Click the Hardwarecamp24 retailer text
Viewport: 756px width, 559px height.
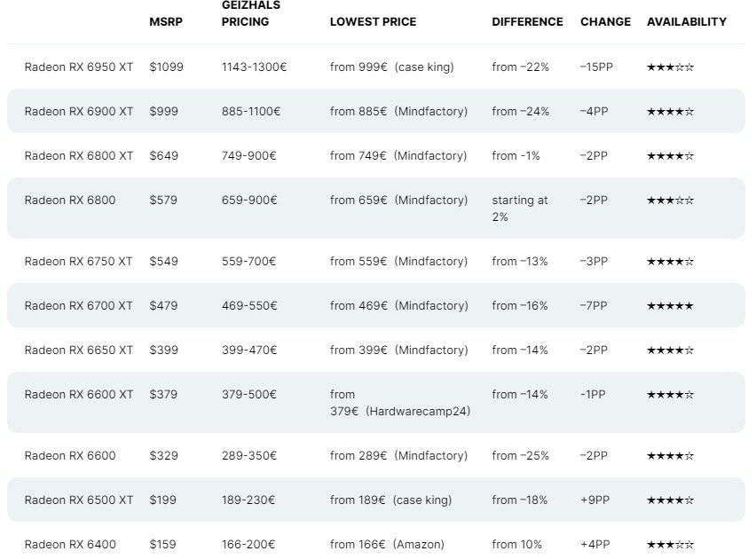pyautogui.click(x=418, y=412)
